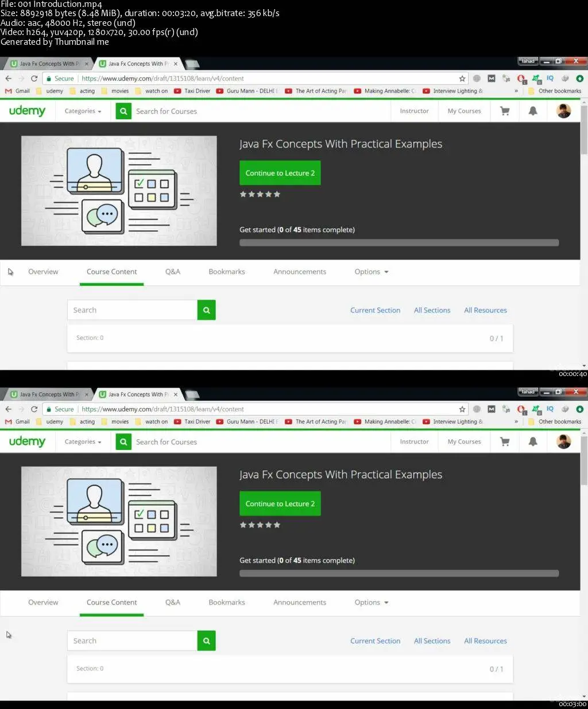Show hidden bookmarks chevron in upper frame
This screenshot has width=588, height=709.
pos(516,91)
